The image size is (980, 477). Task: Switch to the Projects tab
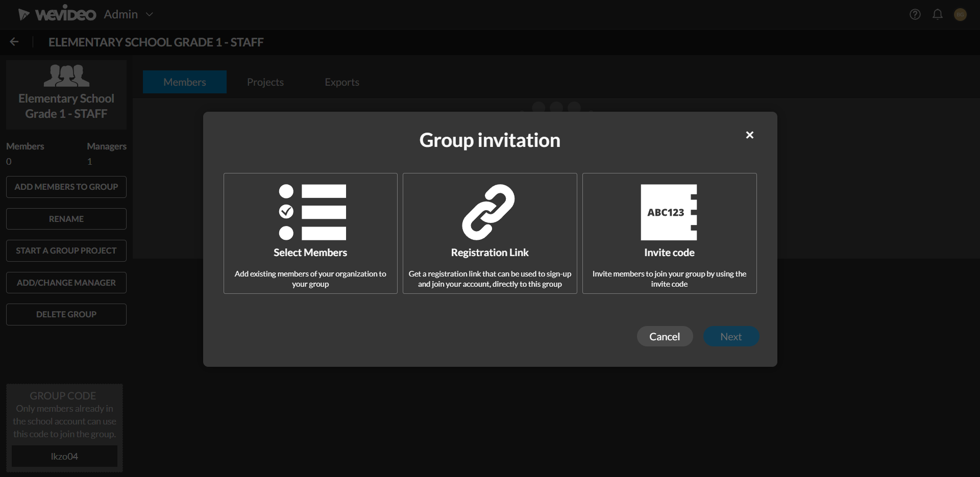coord(265,82)
